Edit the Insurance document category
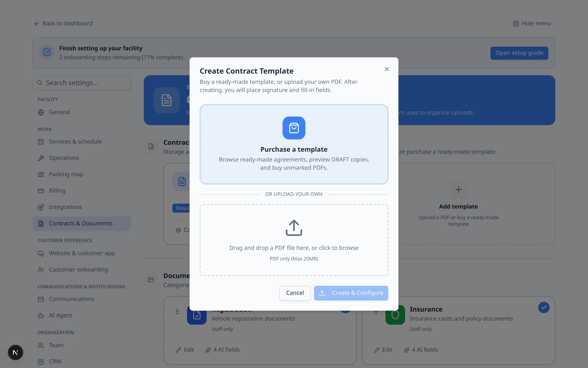The image size is (588, 368). [383, 350]
